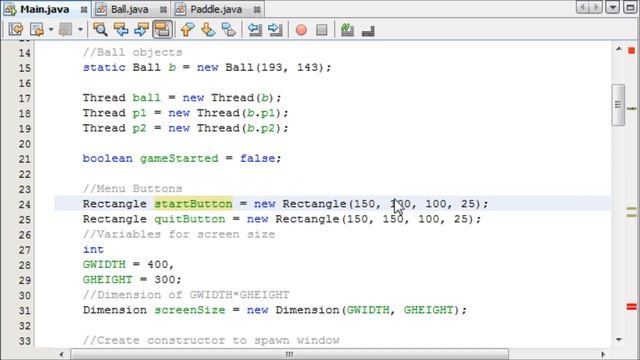Click the grayed Forward navigation icon

(x=65, y=29)
